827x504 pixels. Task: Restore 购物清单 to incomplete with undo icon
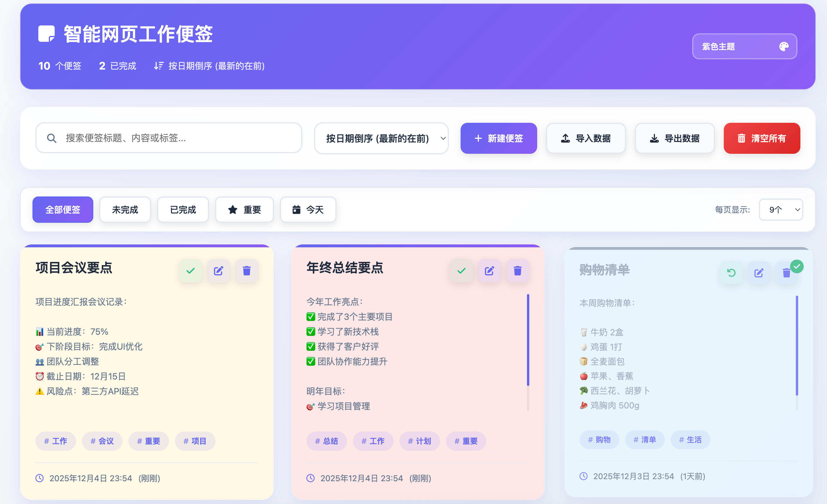(x=731, y=272)
